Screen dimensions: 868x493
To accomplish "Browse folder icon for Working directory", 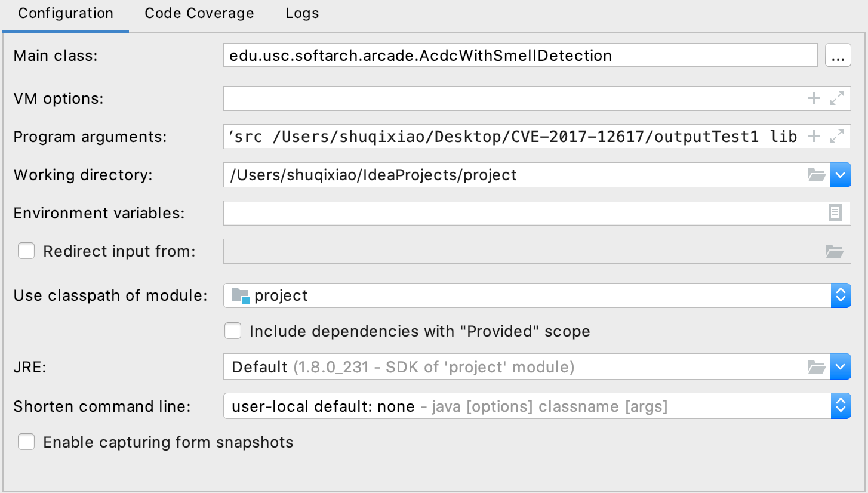I will [x=816, y=175].
